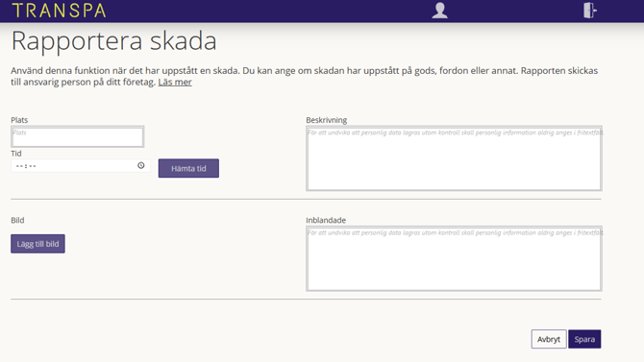Click the Bild label
The width and height of the screenshot is (644, 362).
17,221
